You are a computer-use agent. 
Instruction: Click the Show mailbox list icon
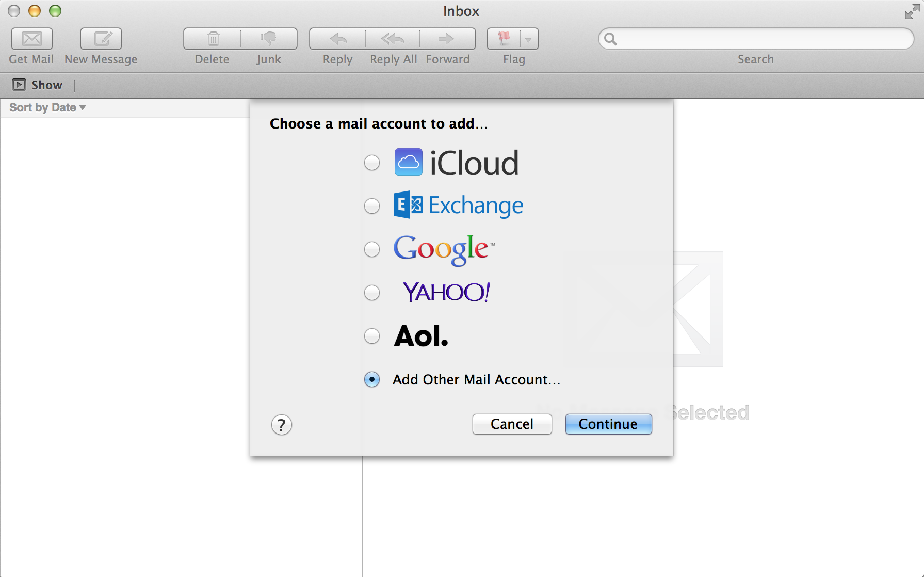coord(19,85)
